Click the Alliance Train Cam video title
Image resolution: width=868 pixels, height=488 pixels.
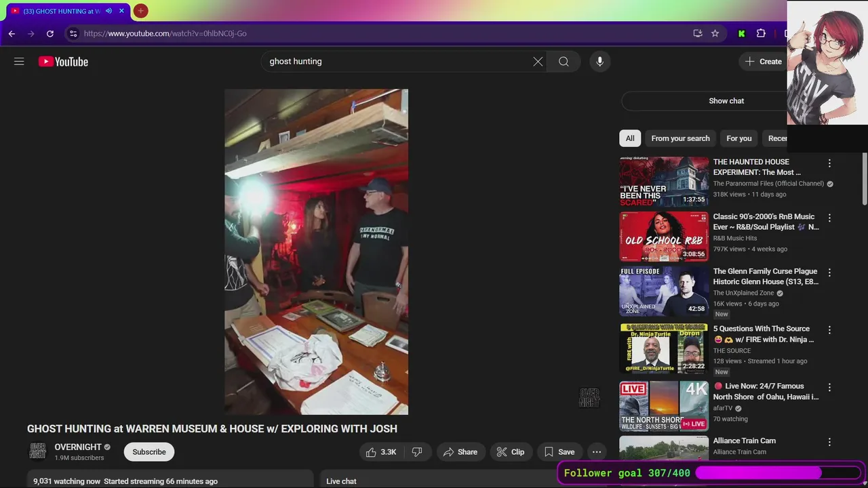[x=744, y=441]
